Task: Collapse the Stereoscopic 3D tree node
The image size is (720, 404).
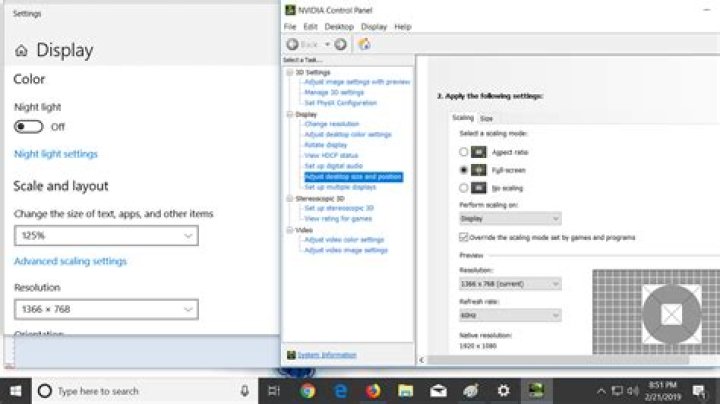Action: tap(290, 199)
